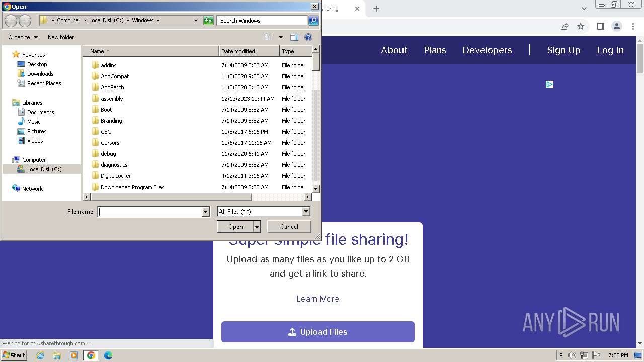Open the split arrow beside Open button
Screen dimensions: 644x362
coord(257,227)
